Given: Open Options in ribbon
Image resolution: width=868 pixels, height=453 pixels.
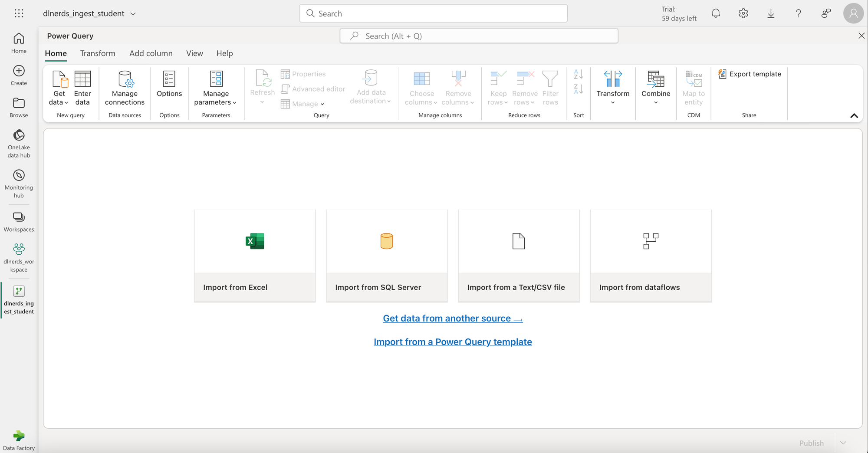Looking at the screenshot, I should coord(169,84).
